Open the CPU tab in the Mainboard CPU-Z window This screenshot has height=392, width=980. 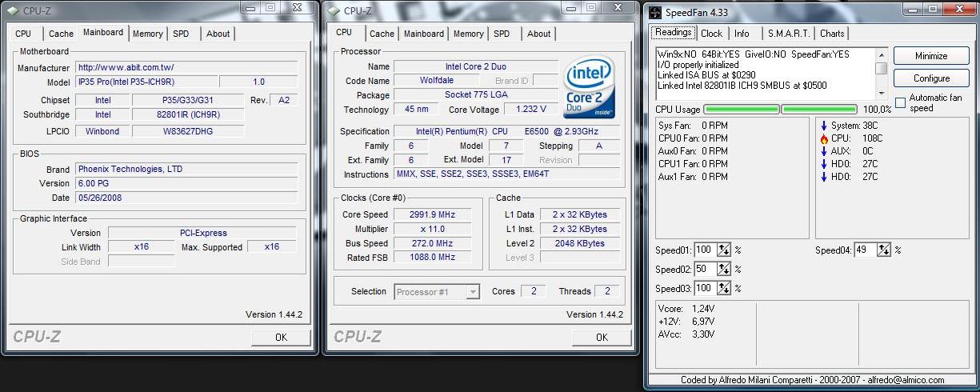(x=24, y=34)
